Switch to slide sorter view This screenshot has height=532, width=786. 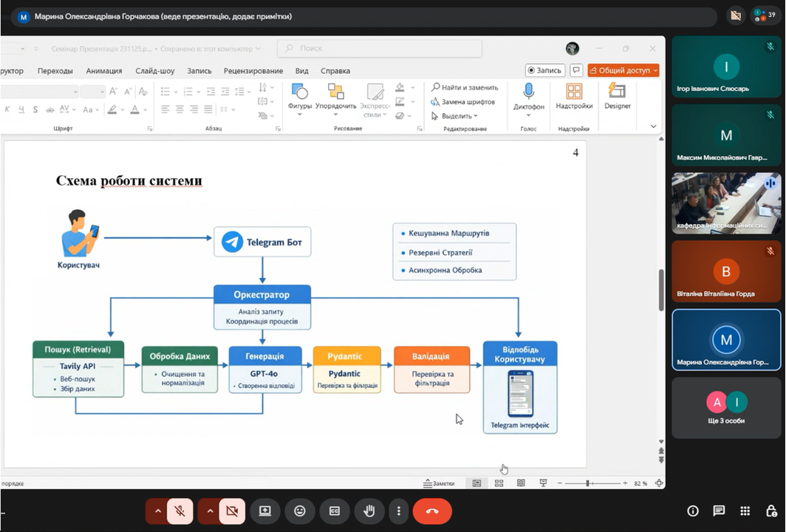coord(499,483)
